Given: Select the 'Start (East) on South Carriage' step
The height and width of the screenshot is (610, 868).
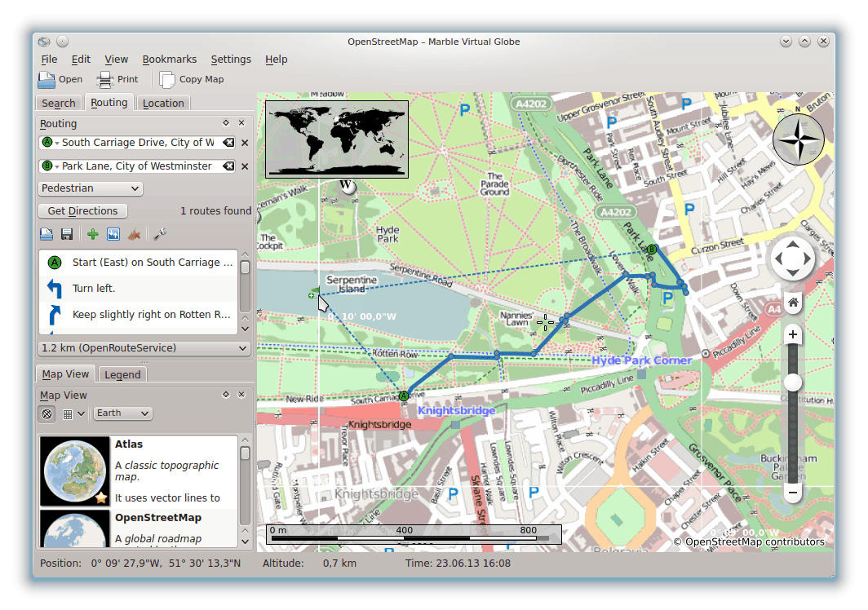Looking at the screenshot, I should point(139,263).
